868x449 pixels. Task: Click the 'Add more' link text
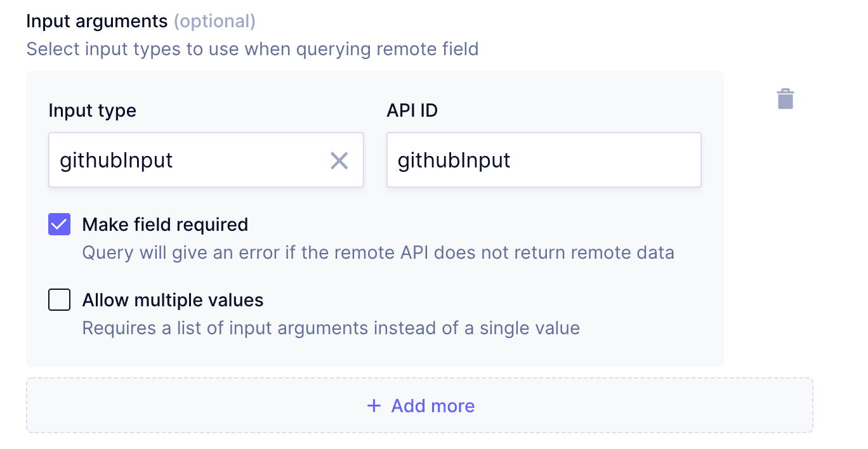[x=433, y=406]
